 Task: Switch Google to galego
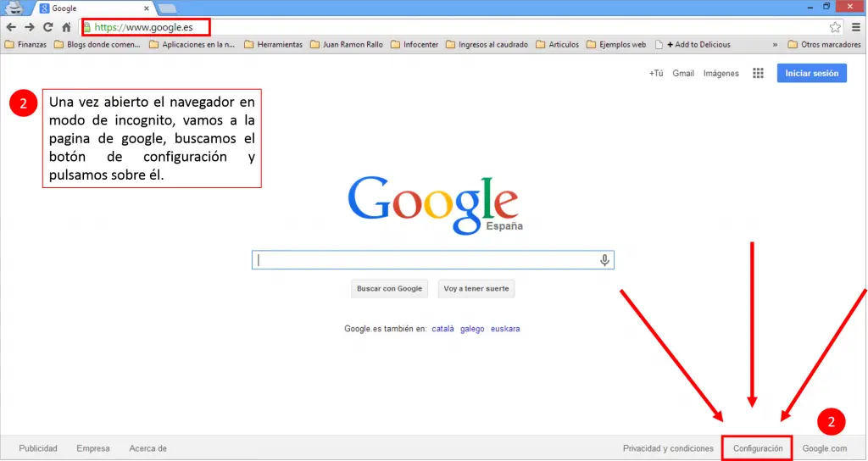pos(472,329)
